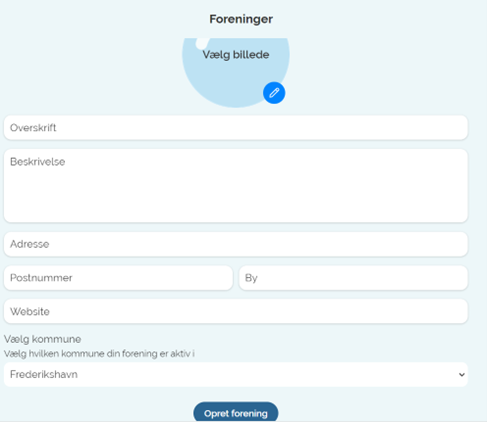Select the Adresse input field

pos(236,244)
